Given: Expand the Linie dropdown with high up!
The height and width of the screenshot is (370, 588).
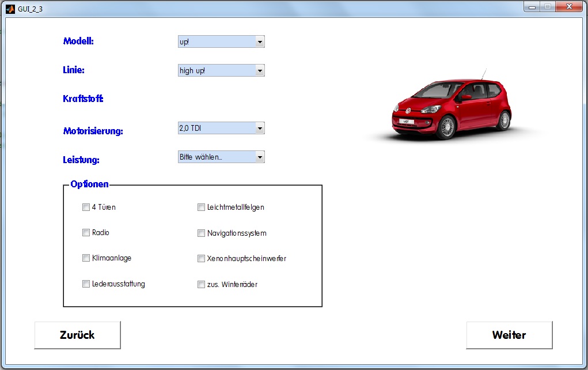Looking at the screenshot, I should pos(221,70).
